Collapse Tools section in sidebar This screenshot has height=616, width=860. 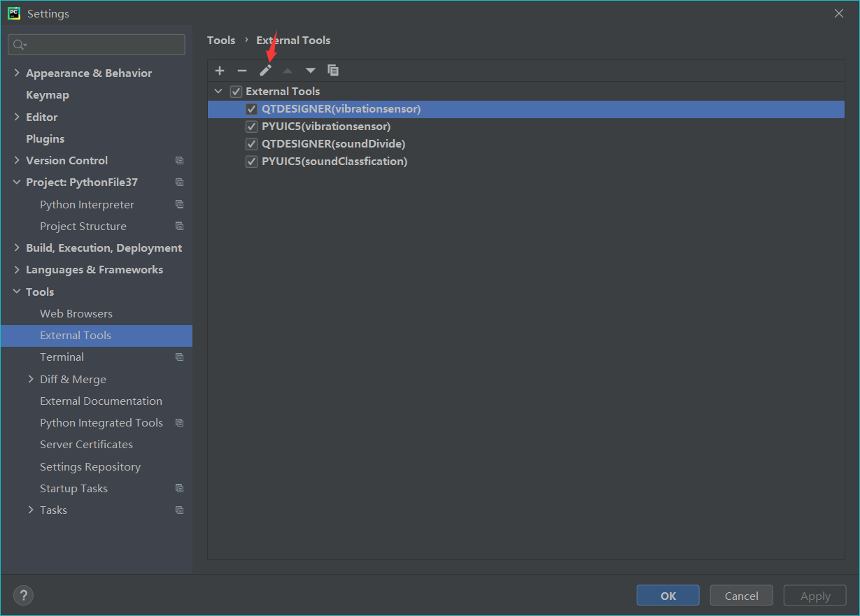point(17,292)
